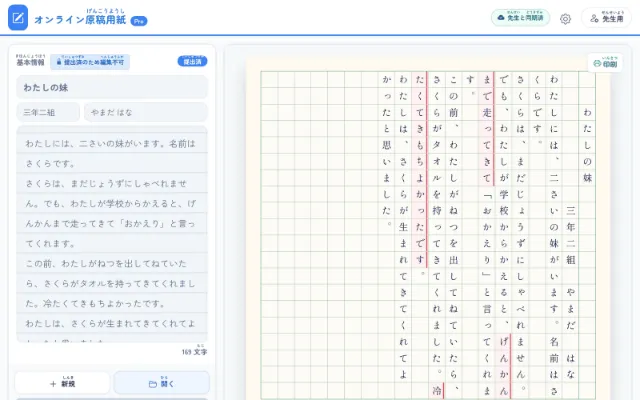
Task: Click the 提出済 status badge
Action: pyautogui.click(x=192, y=61)
